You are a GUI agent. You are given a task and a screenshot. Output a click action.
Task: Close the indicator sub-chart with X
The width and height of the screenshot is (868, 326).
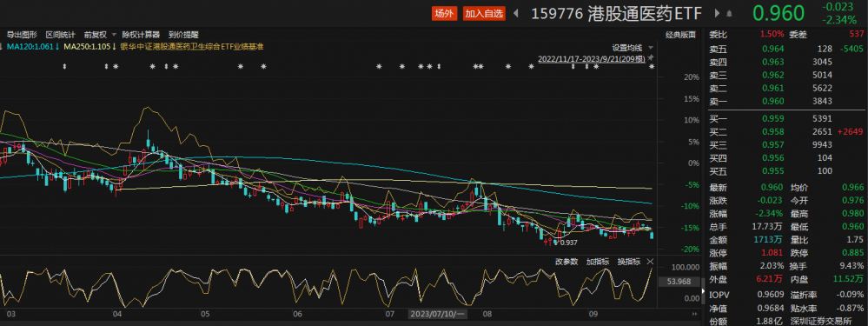tap(651, 262)
